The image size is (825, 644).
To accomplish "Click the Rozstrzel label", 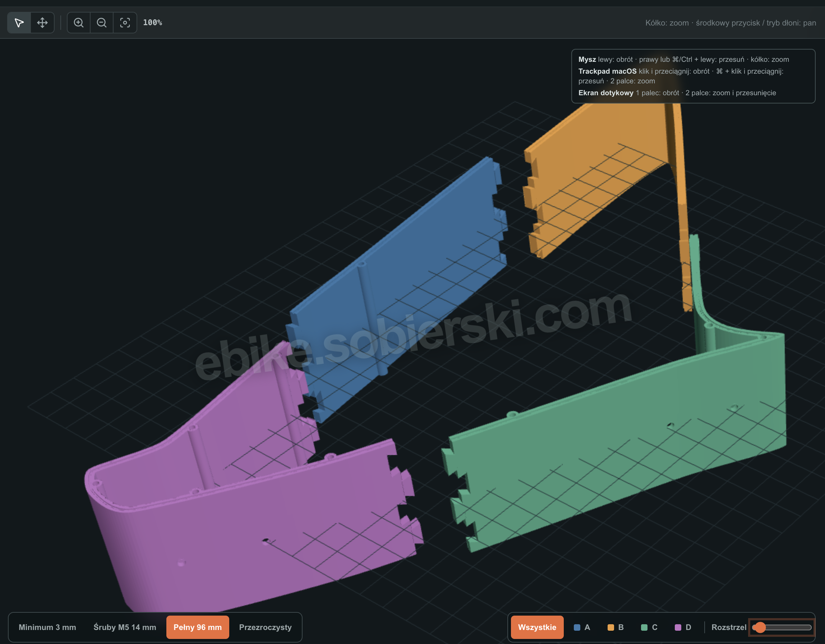I will [x=729, y=627].
